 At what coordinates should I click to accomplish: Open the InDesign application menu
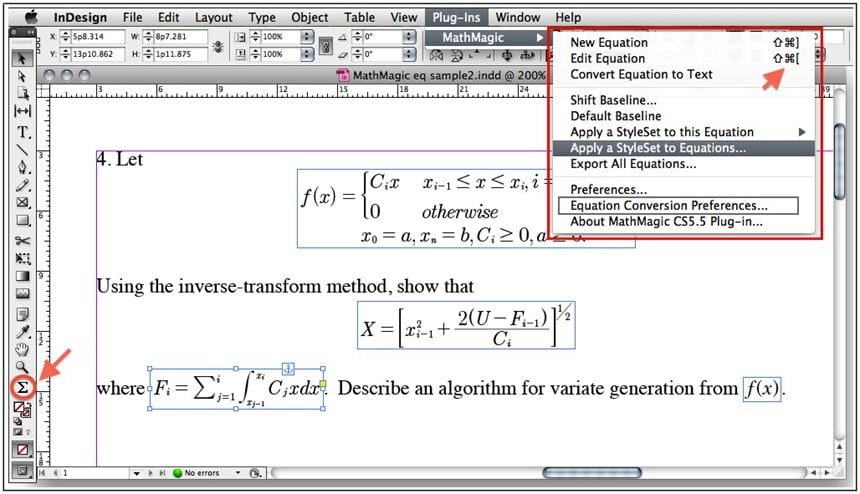(x=80, y=18)
